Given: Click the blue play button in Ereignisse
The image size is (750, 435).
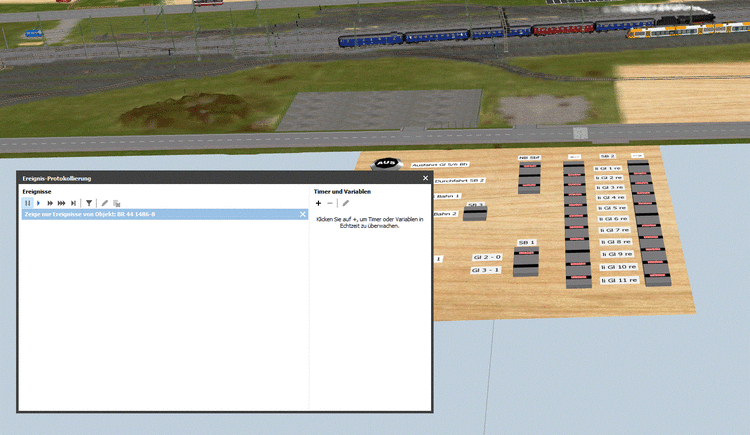Looking at the screenshot, I should 39,203.
